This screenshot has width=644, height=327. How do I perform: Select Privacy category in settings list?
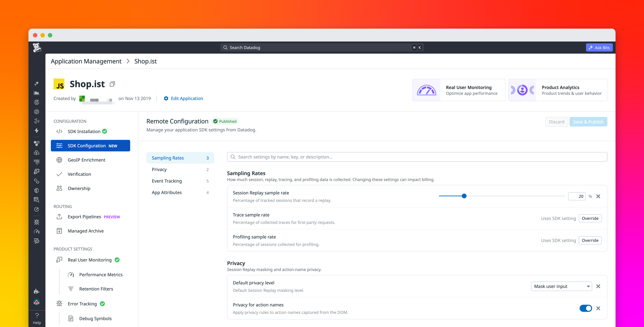point(180,169)
